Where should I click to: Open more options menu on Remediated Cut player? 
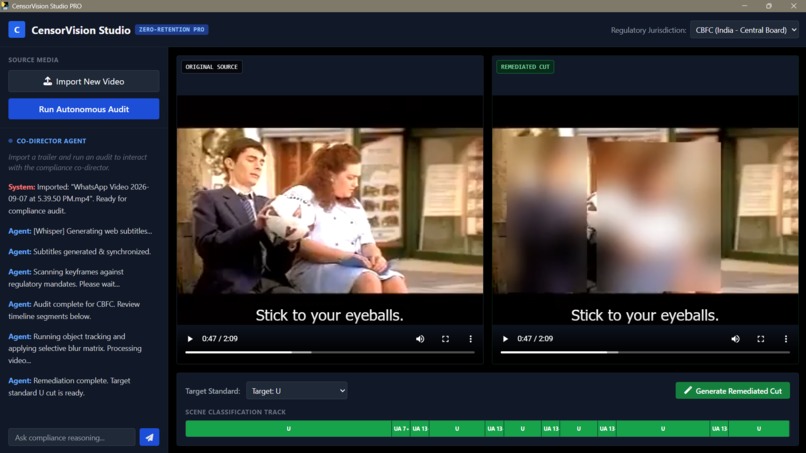tap(785, 339)
